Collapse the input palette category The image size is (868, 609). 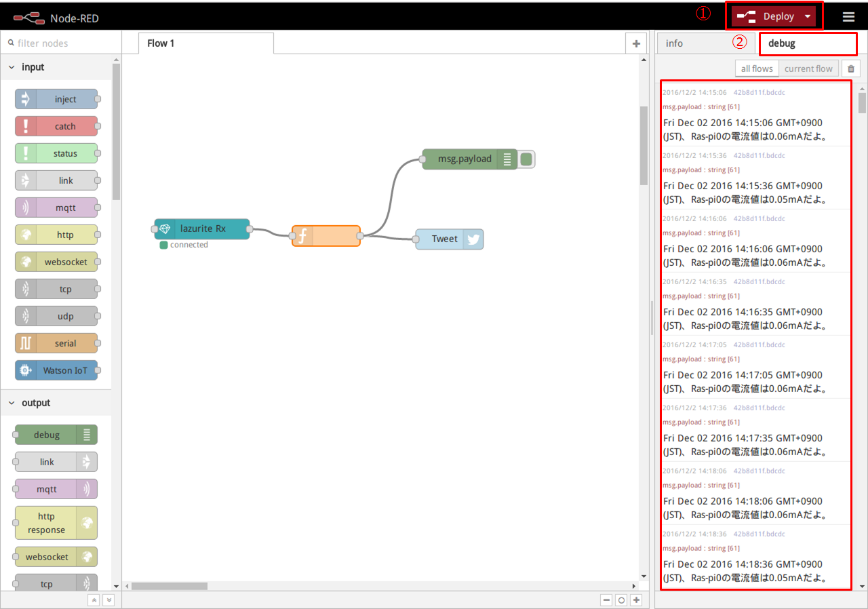(x=56, y=67)
